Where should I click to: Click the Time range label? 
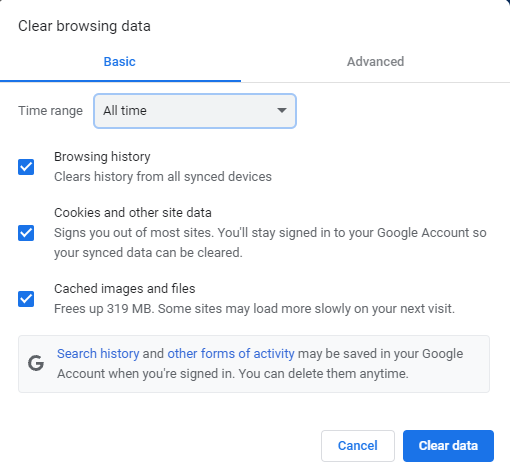[x=50, y=111]
